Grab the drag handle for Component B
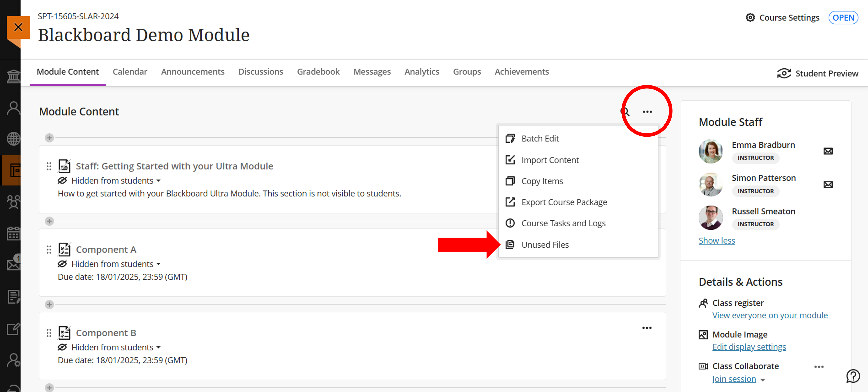868x392 pixels. (49, 333)
